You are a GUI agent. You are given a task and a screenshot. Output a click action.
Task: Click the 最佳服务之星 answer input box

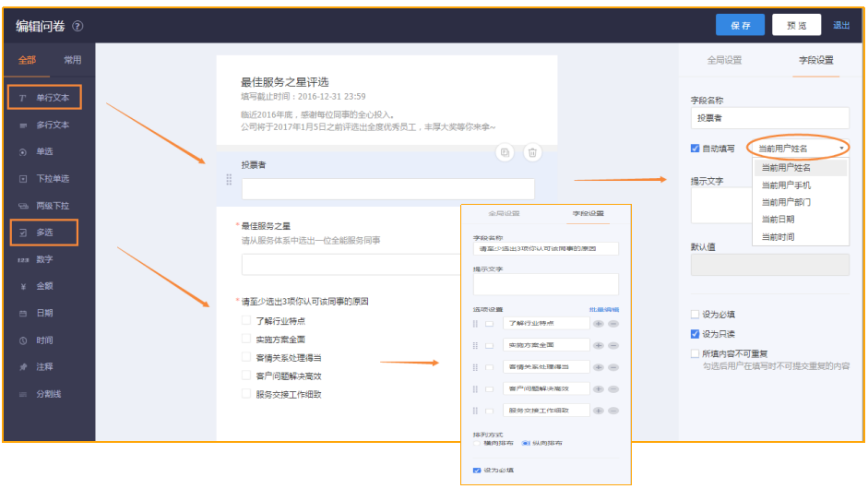351,265
